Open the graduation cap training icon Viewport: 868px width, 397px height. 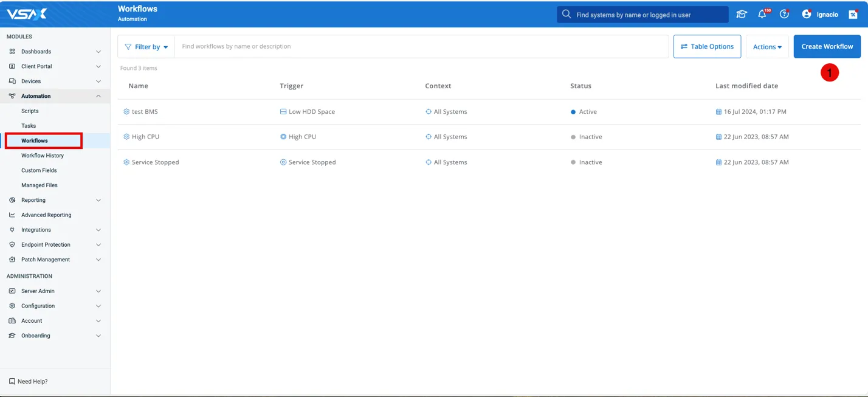point(741,15)
